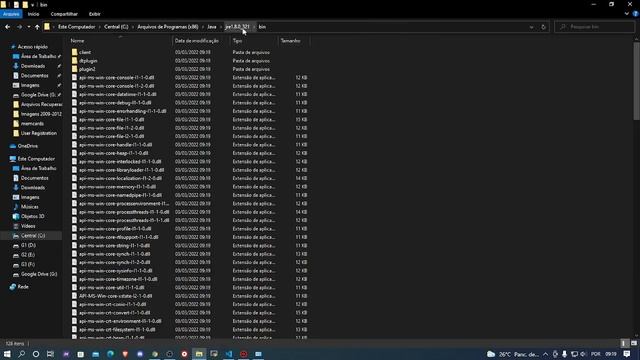Select the 'client' folder

[x=85, y=52]
